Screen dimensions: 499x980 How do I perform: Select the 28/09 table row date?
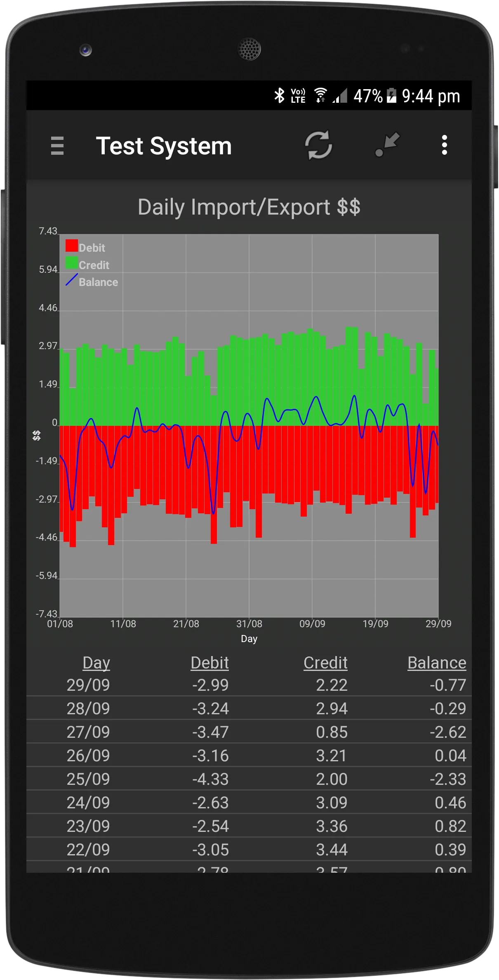88,708
